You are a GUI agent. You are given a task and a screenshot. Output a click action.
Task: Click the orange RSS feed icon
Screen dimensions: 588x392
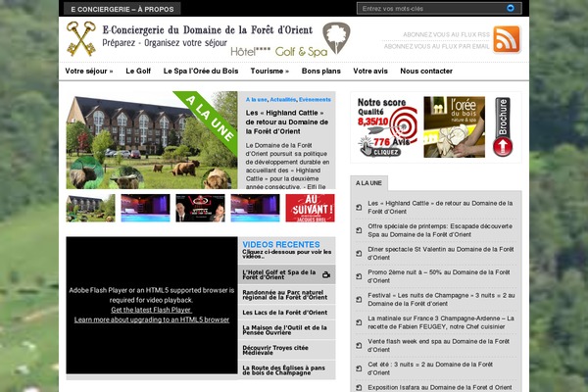click(x=507, y=39)
